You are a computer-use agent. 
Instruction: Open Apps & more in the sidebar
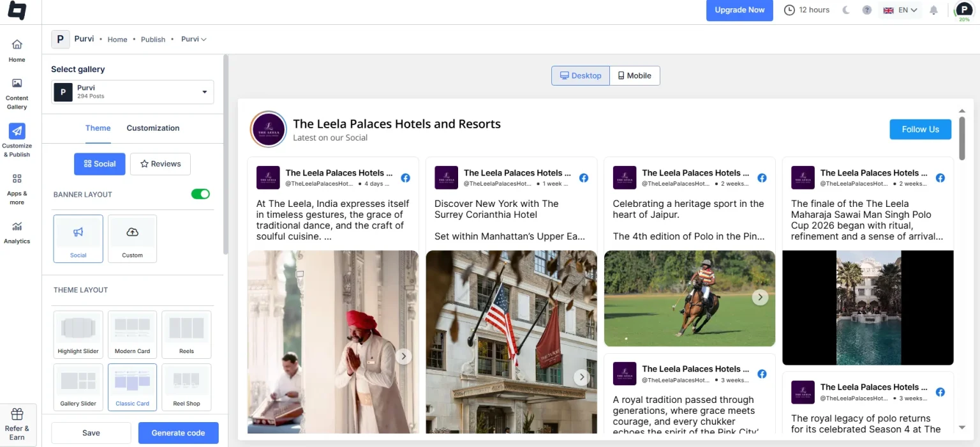(17, 186)
